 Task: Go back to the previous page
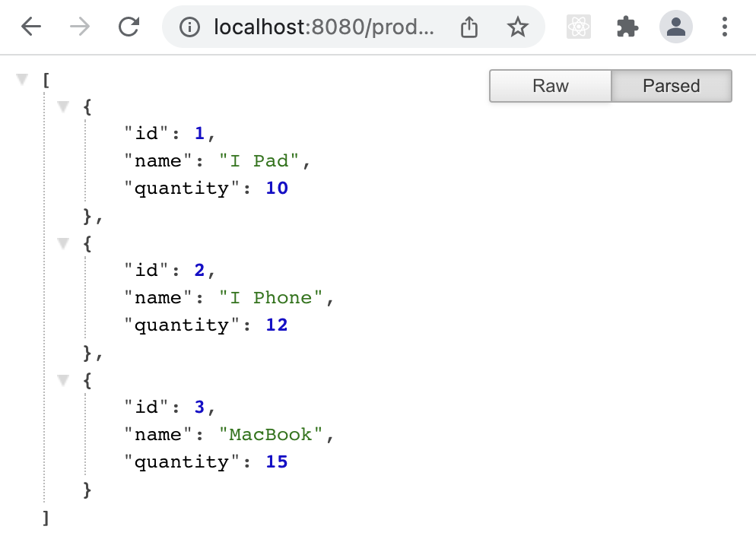31,27
